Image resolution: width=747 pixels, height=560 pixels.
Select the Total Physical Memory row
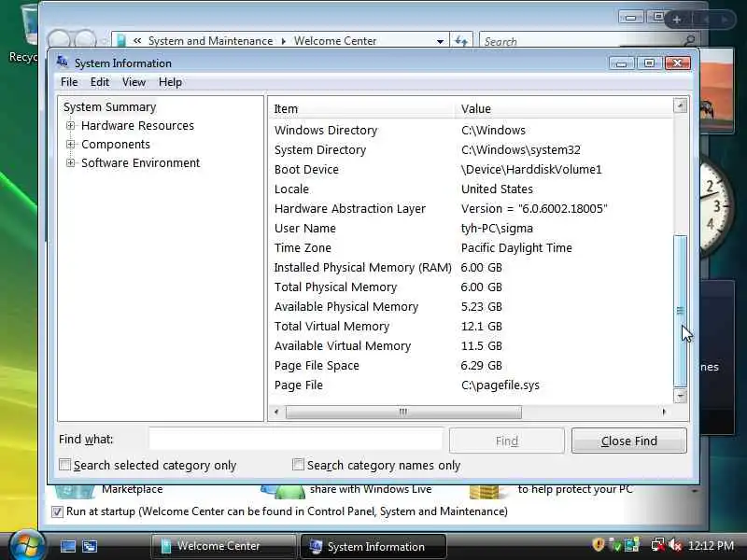click(x=471, y=287)
